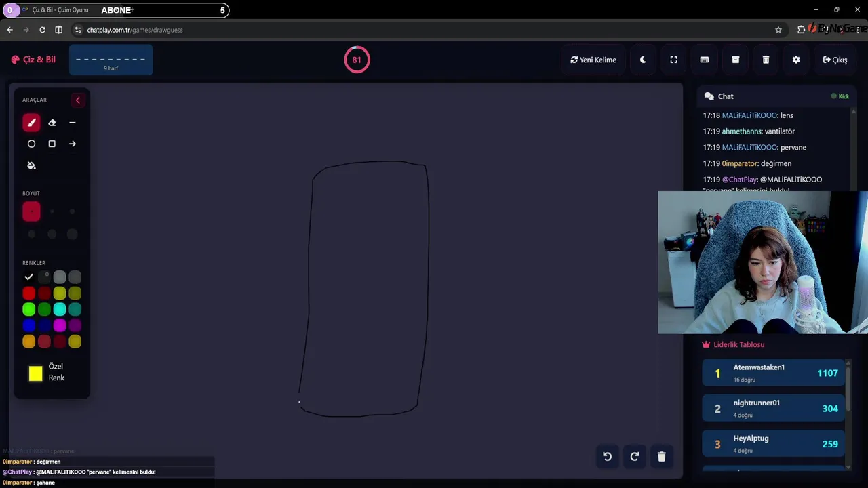
Task: Pick the black color with checkmark
Action: (28, 277)
